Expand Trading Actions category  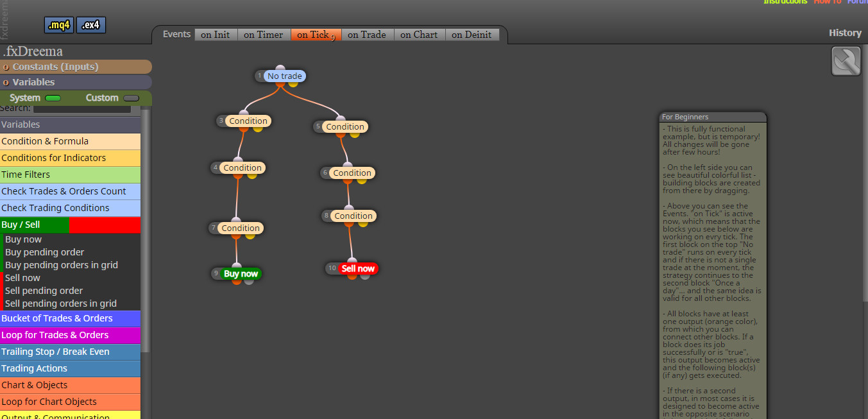click(70, 368)
